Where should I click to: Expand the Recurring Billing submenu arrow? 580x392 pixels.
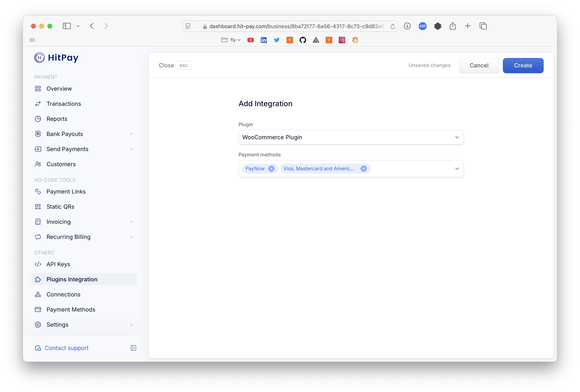pos(131,237)
